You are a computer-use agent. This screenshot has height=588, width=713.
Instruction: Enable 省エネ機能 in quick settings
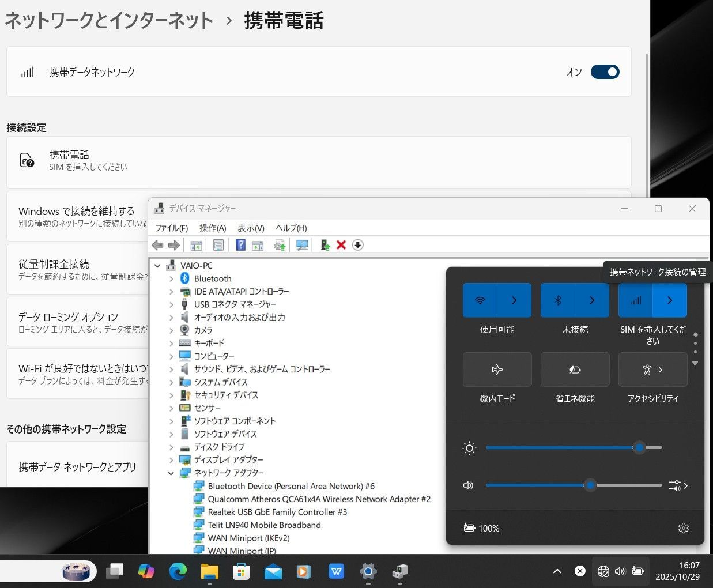point(575,370)
